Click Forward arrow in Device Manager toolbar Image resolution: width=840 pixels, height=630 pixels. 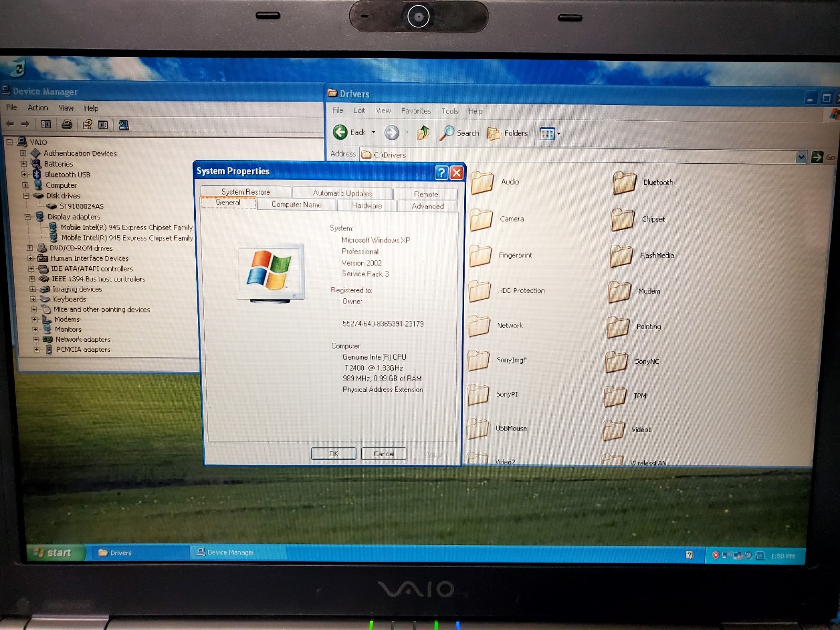(25, 124)
